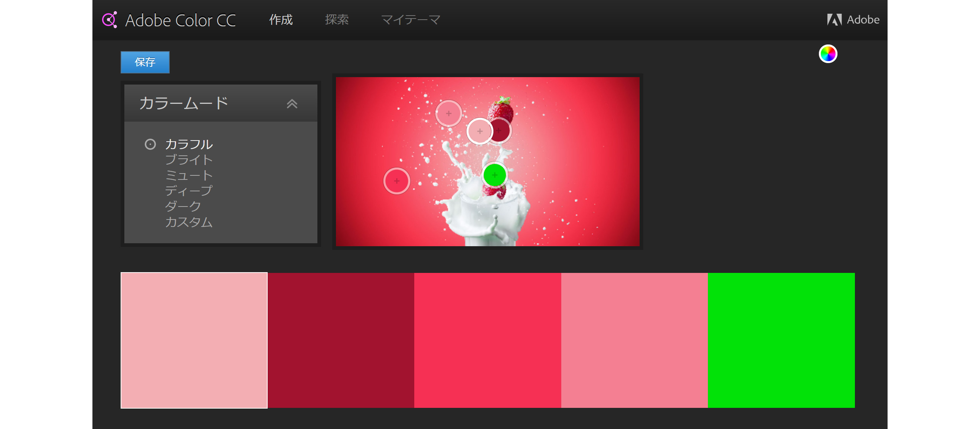
Task: Click the Adobe Color CC title text
Action: click(x=181, y=20)
